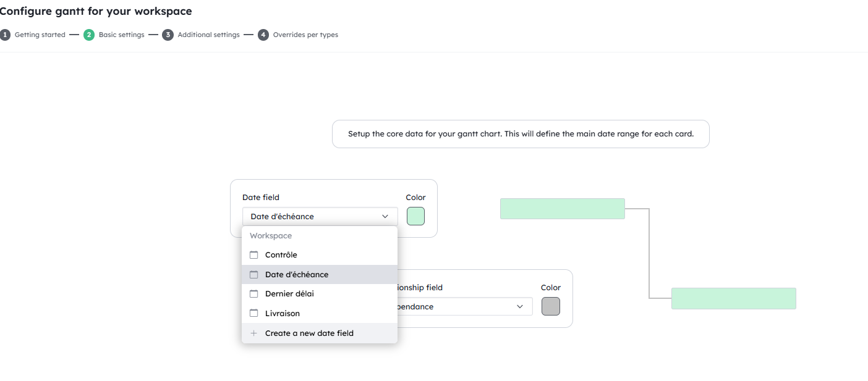Jump to Additional settings step
Image resolution: width=868 pixels, height=381 pixels.
coord(208,35)
